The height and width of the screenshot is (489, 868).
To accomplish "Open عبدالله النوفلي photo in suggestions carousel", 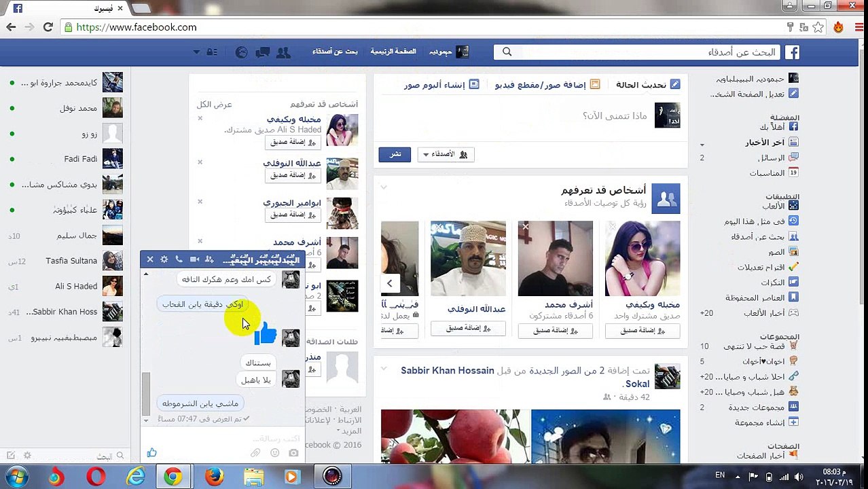I will [x=468, y=259].
